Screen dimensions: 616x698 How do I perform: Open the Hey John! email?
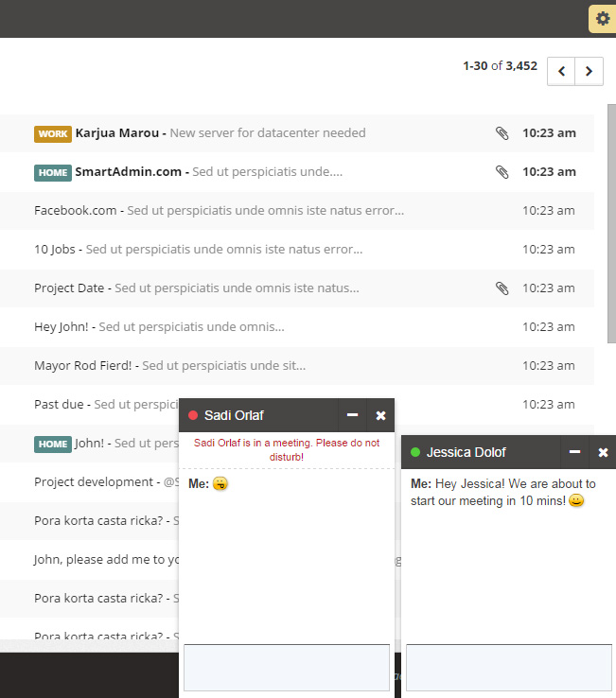[159, 327]
